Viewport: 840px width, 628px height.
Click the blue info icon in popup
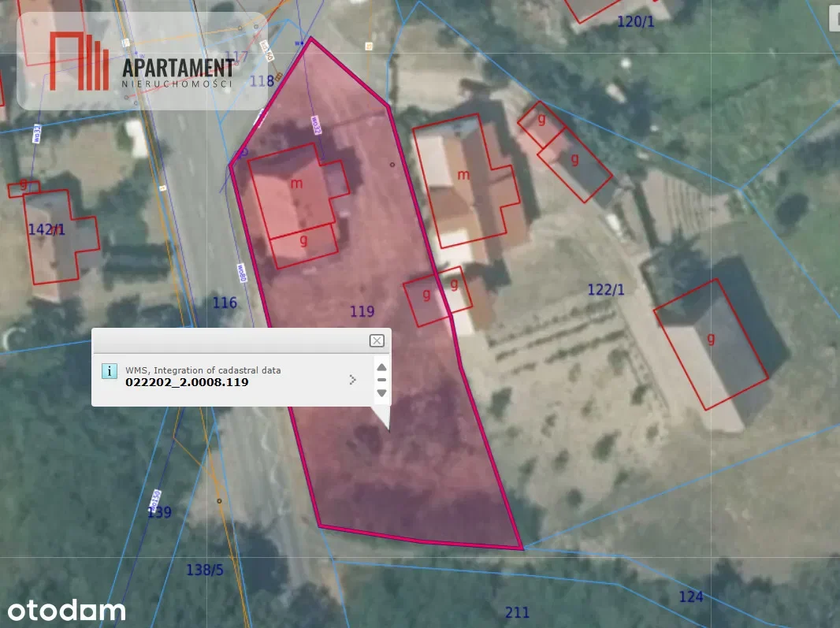point(110,371)
